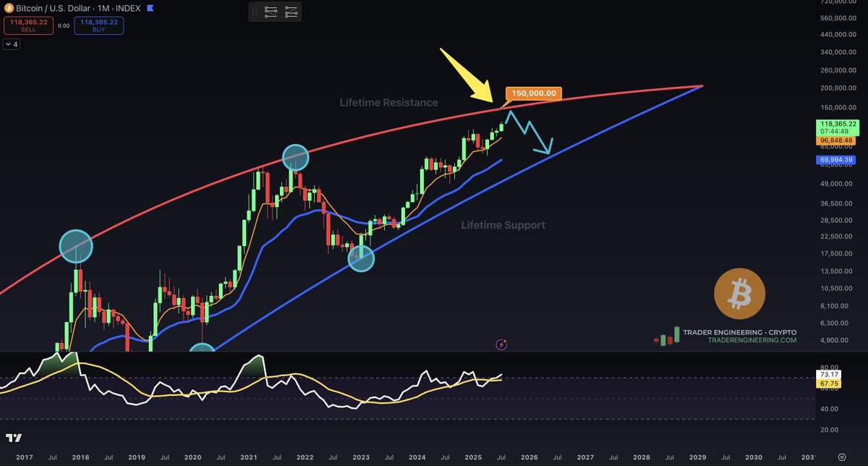Click the circular quick-action icon near the candles
This screenshot has width=868, height=466.
pos(501,345)
